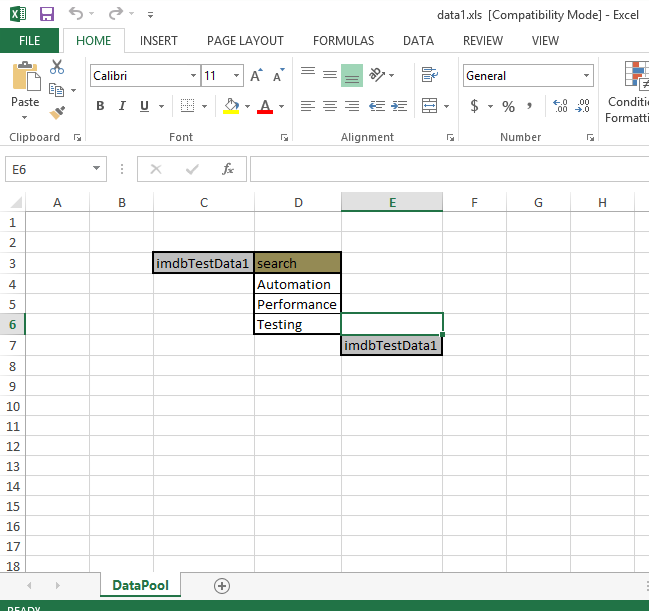Click inside the formula bar

(x=449, y=169)
